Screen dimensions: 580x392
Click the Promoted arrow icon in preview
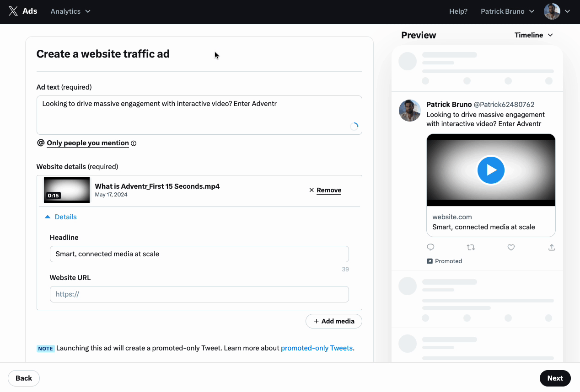pyautogui.click(x=430, y=261)
